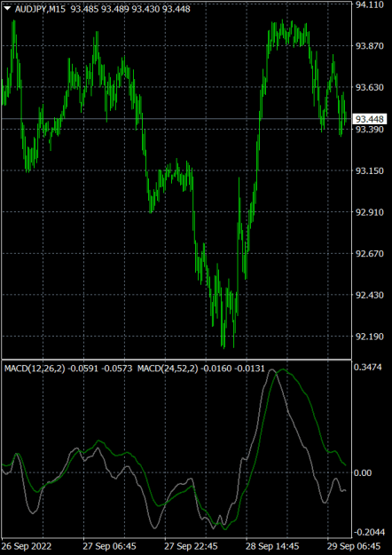
Task: Click the 94.110 price scale label
Action: pyautogui.click(x=370, y=4)
